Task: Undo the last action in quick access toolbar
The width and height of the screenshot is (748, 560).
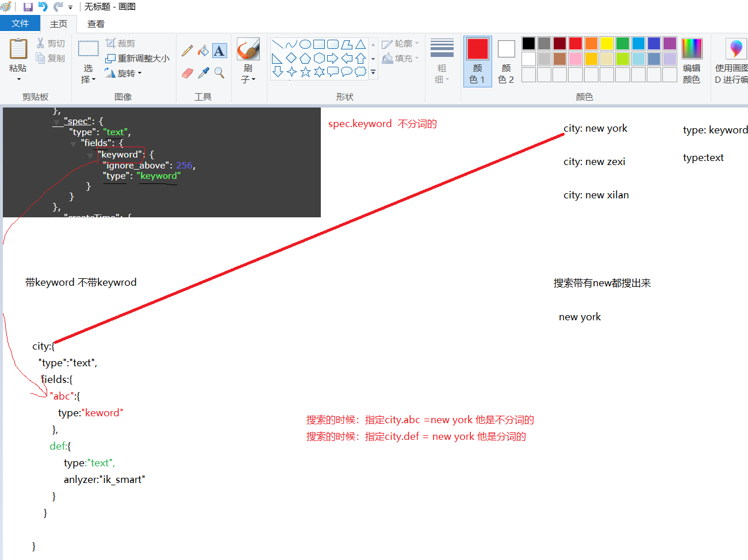Action: 43,7
